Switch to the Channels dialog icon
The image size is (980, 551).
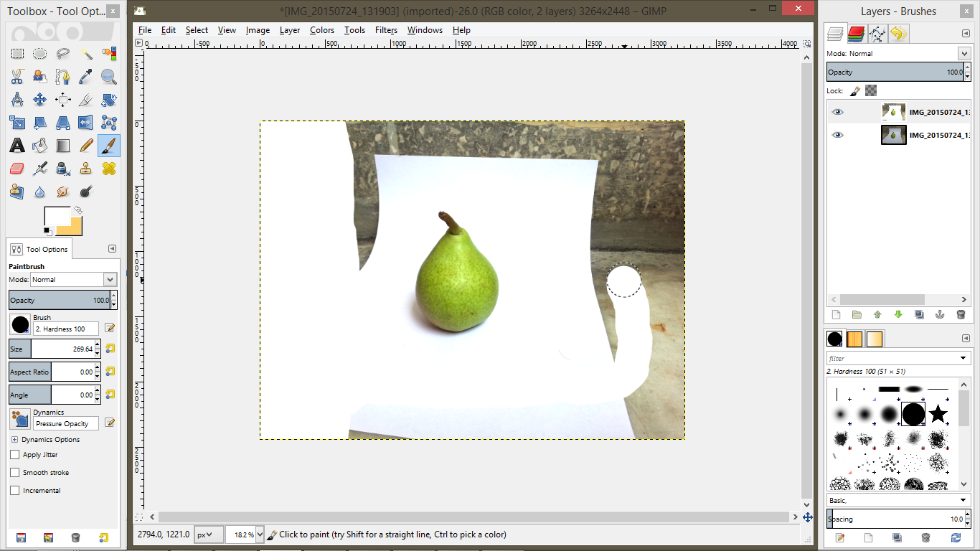click(857, 33)
